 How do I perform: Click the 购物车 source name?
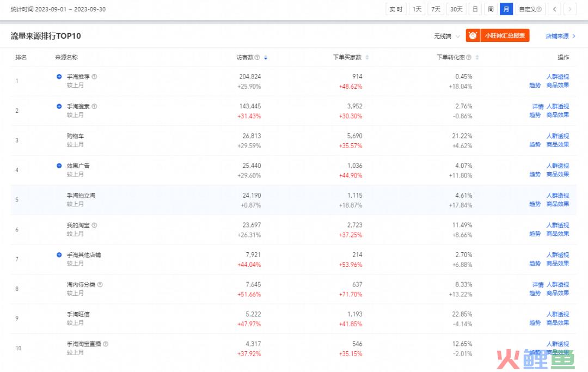point(75,136)
